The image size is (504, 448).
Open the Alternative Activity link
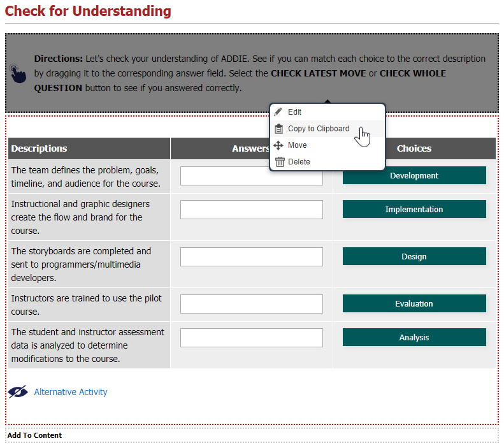click(71, 392)
